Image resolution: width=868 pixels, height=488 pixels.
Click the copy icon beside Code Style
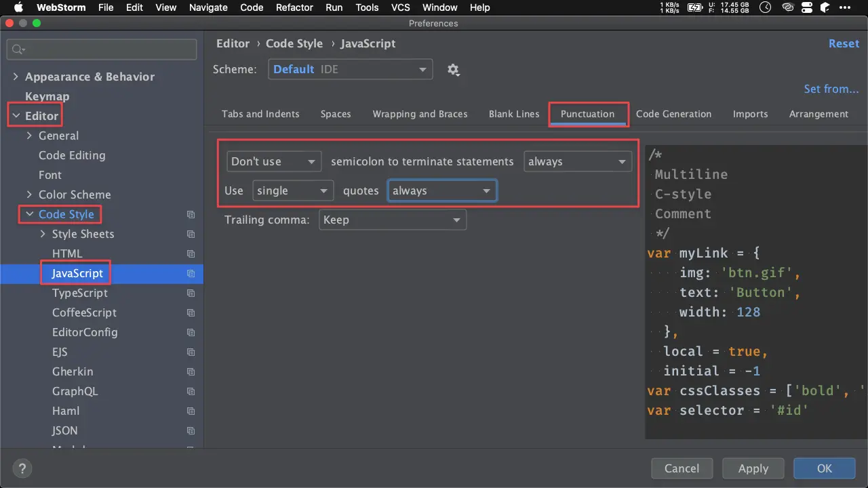coord(191,215)
